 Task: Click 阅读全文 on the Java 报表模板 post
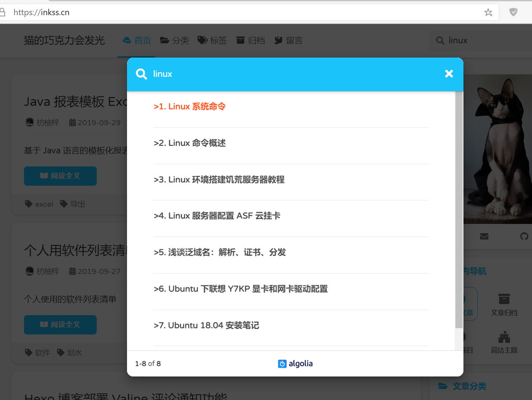click(x=60, y=176)
